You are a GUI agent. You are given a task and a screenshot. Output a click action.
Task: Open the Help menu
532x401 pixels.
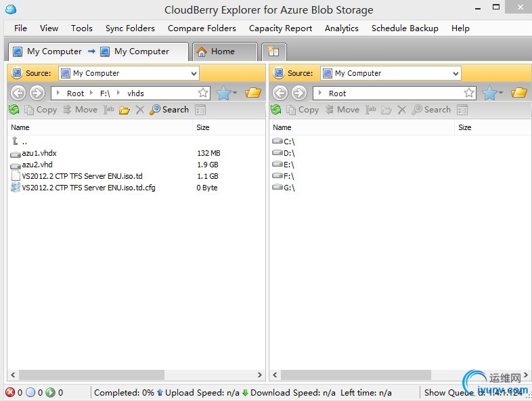click(460, 28)
